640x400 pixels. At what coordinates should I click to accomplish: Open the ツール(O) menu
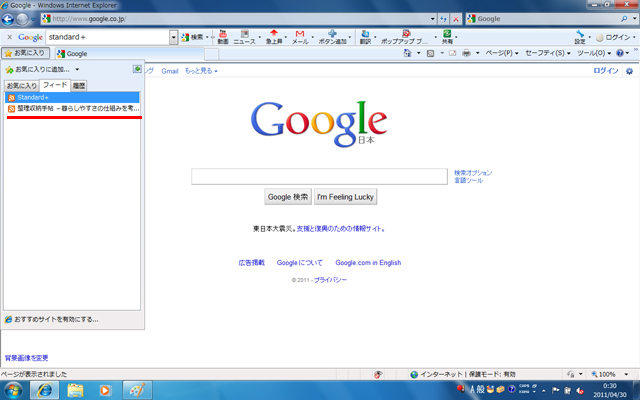pyautogui.click(x=594, y=53)
